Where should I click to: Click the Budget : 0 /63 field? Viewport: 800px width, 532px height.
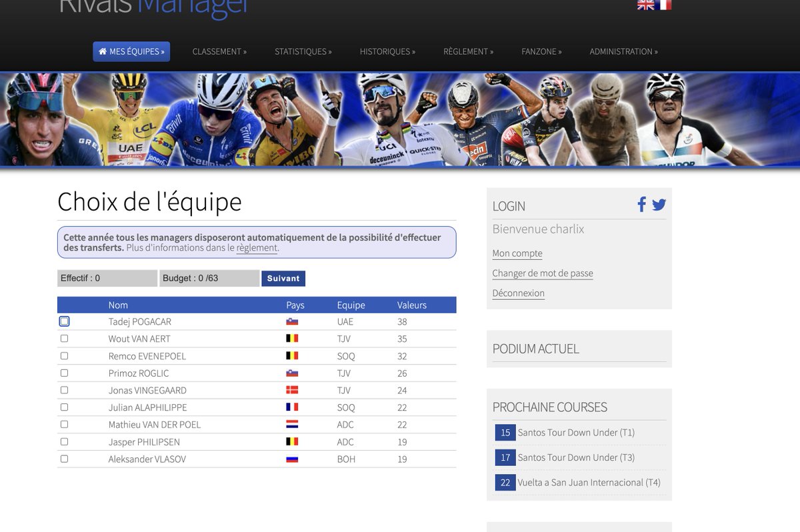(209, 278)
